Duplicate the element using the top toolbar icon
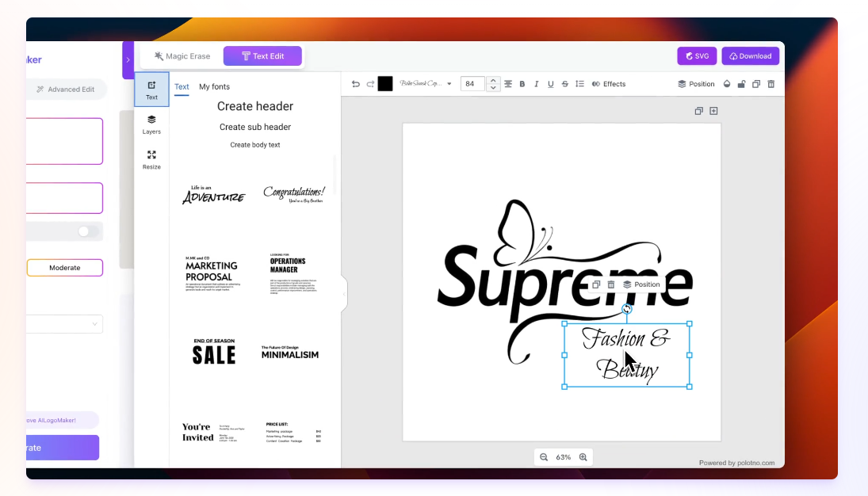The width and height of the screenshot is (868, 496). tap(756, 84)
